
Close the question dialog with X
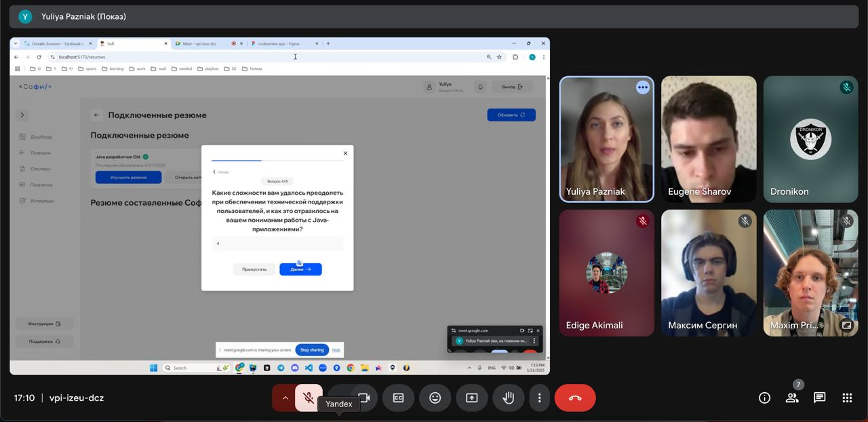coord(345,153)
